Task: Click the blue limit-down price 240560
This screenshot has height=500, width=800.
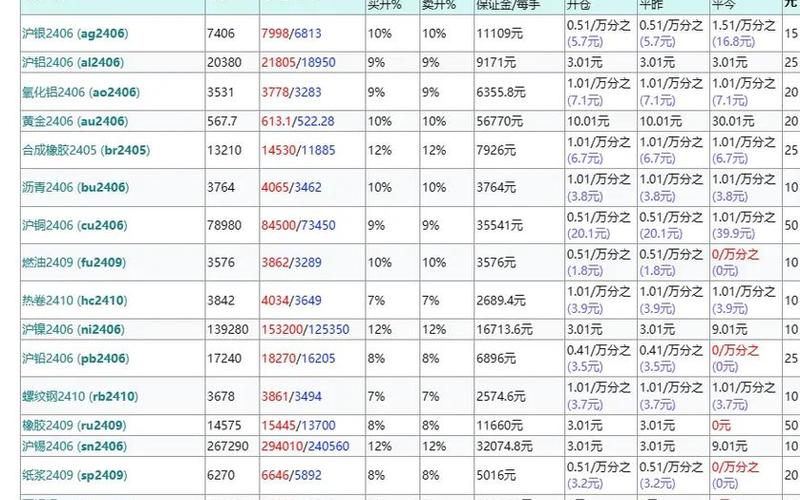Action: pyautogui.click(x=329, y=446)
